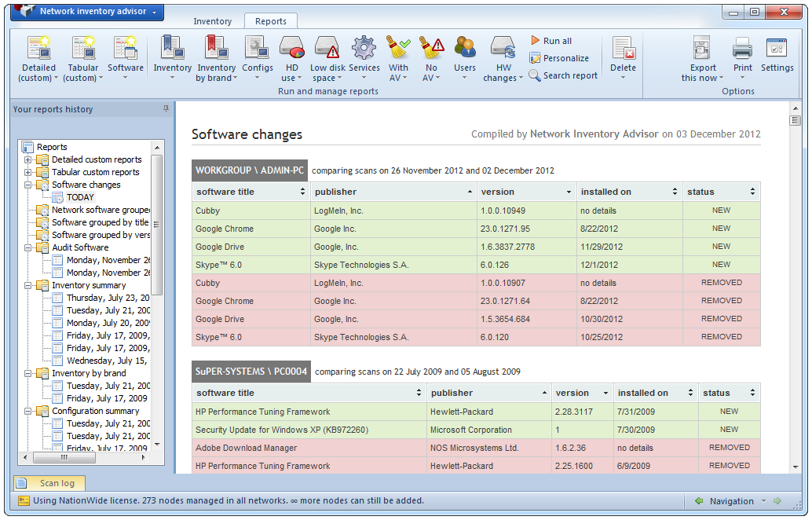Run the Inventory report icon

click(173, 48)
